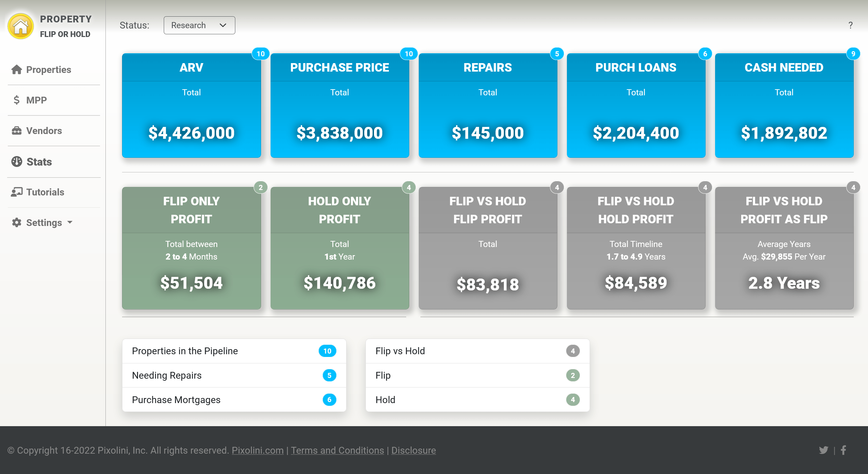Click the Flip Only Profit card

[x=191, y=248]
